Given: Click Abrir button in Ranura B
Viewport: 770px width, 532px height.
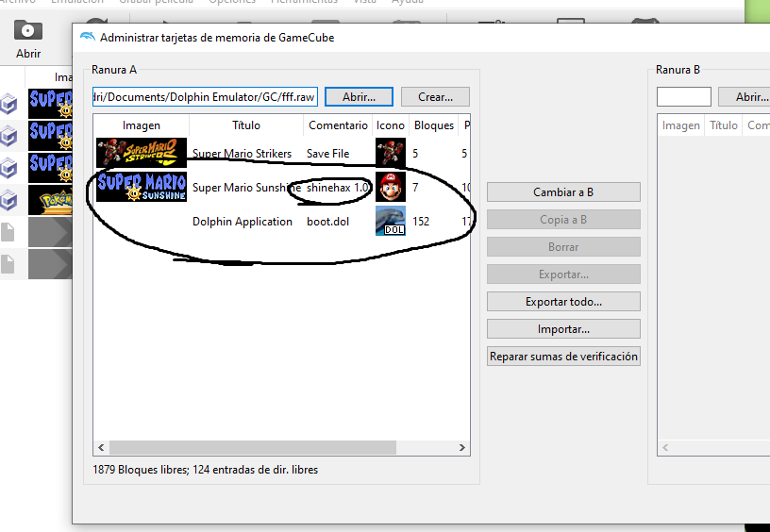Looking at the screenshot, I should click(x=744, y=96).
